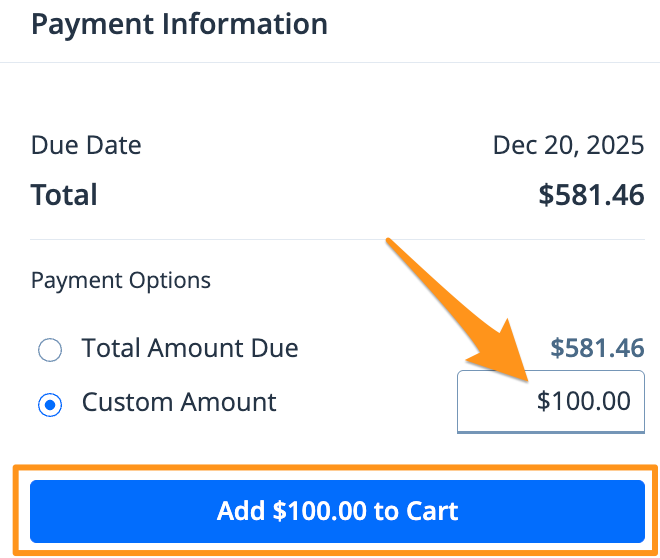This screenshot has height=558, width=660.
Task: Click the divider line below Total
Action: click(337, 239)
